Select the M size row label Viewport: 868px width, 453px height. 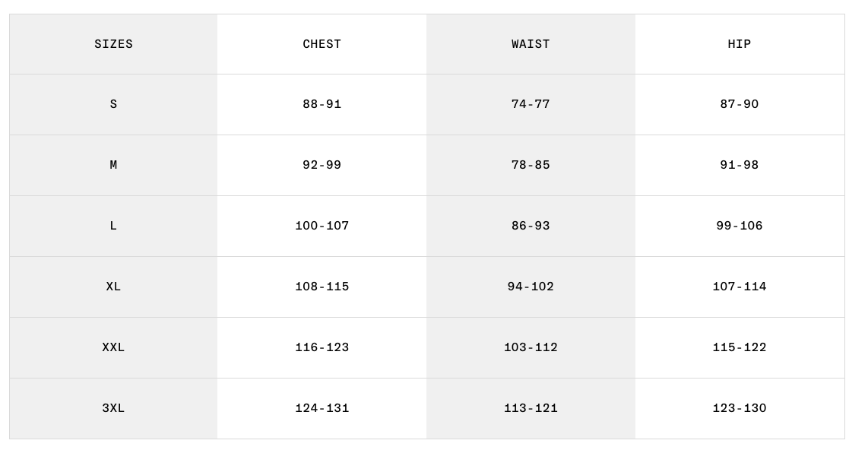113,165
